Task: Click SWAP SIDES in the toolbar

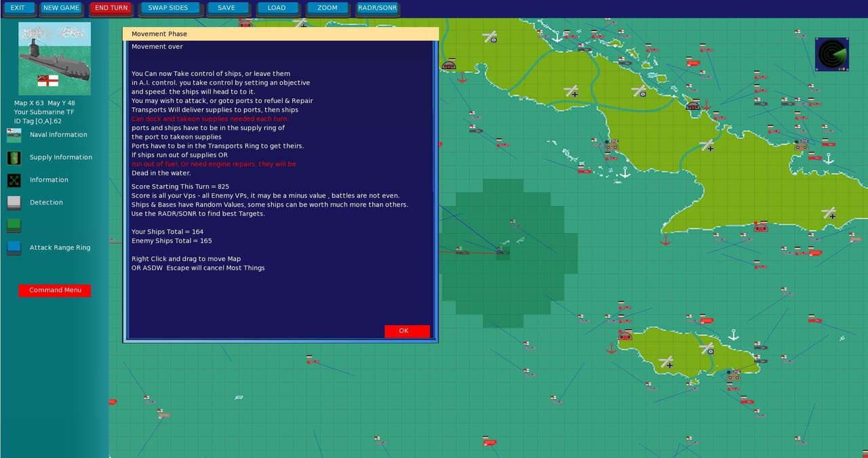Action: tap(170, 8)
